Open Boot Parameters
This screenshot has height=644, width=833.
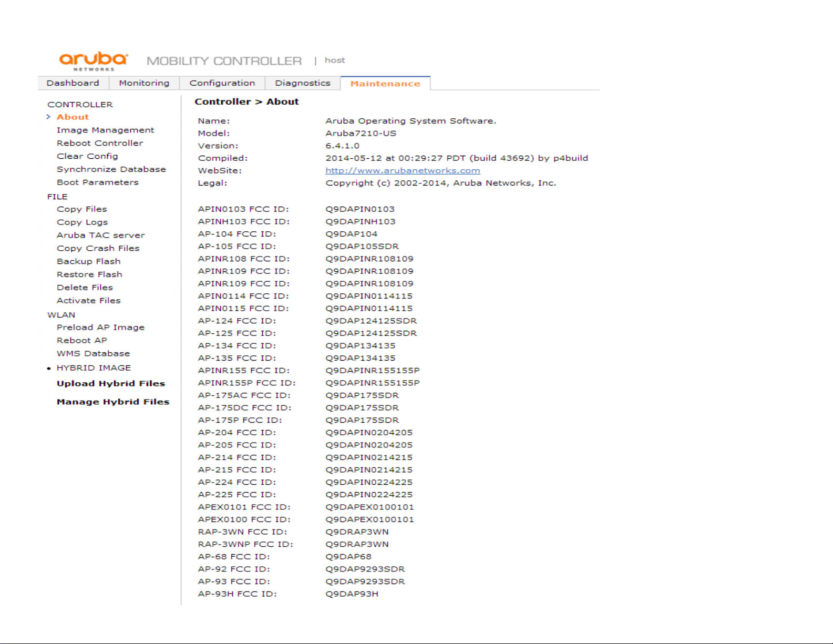(98, 182)
